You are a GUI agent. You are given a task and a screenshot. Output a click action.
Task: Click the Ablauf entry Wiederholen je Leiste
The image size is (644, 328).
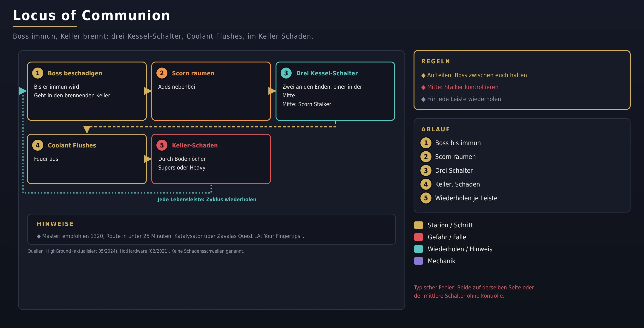click(466, 198)
